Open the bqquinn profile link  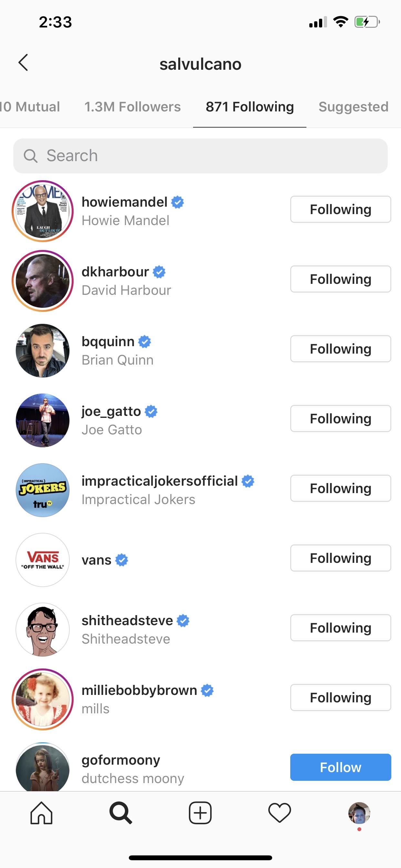coord(108,342)
